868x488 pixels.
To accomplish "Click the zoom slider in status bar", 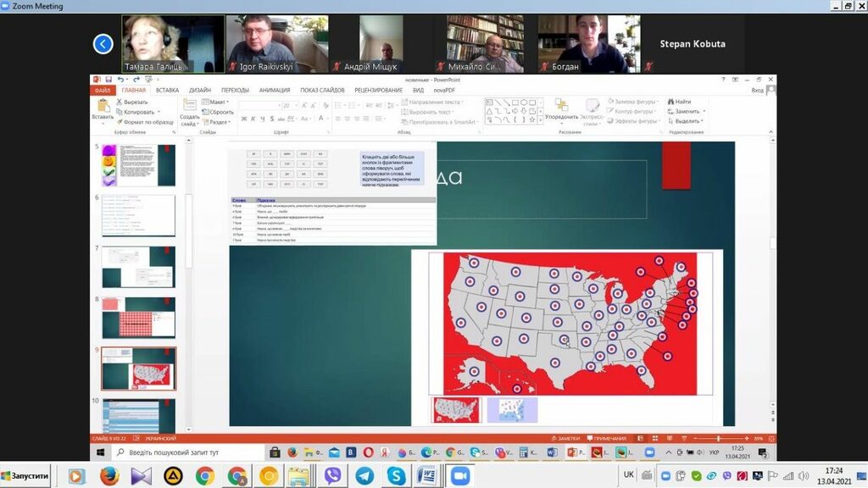I will coord(719,439).
